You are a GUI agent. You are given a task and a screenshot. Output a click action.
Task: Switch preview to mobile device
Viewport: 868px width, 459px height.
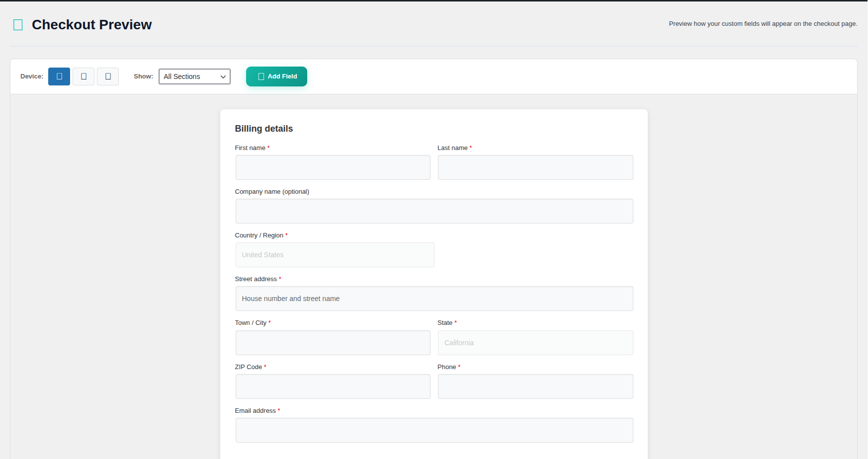click(108, 76)
